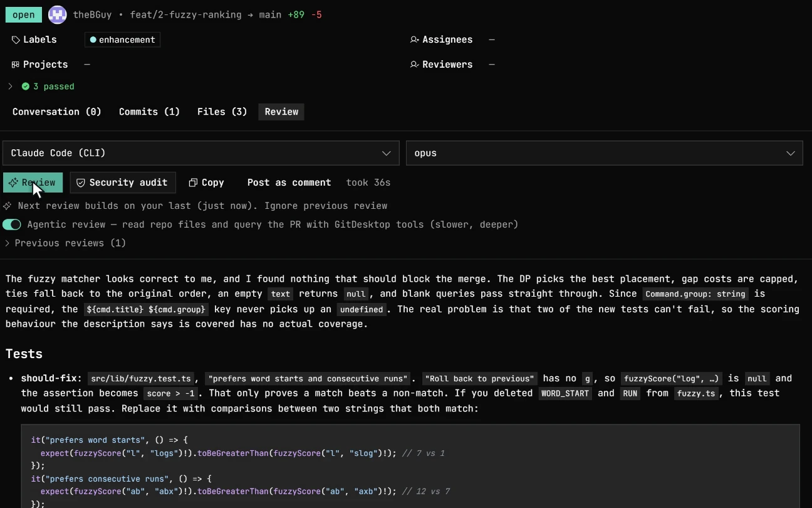Viewport: 812px width, 508px height.
Task: Click the RUN code chip
Action: click(630, 394)
